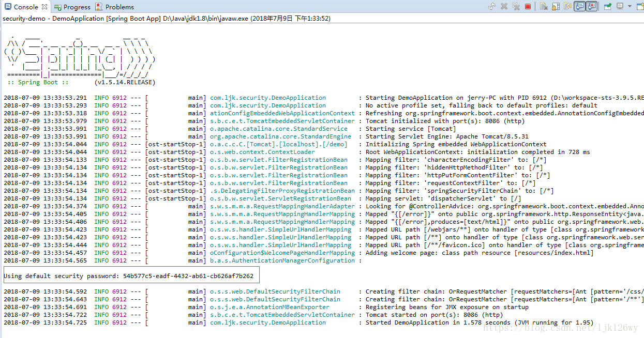644x338 pixels.
Task: Click 'Initializing Spring embedded WebApplicationContext' message
Action: (456, 144)
